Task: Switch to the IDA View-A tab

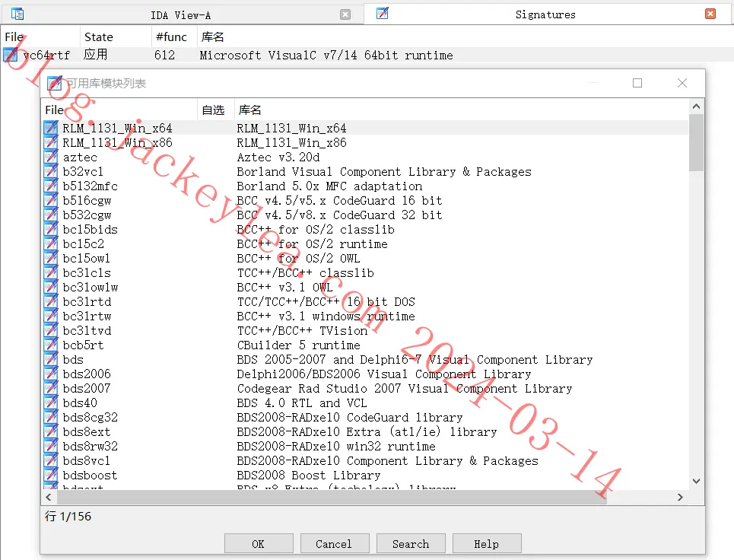Action: [x=181, y=15]
